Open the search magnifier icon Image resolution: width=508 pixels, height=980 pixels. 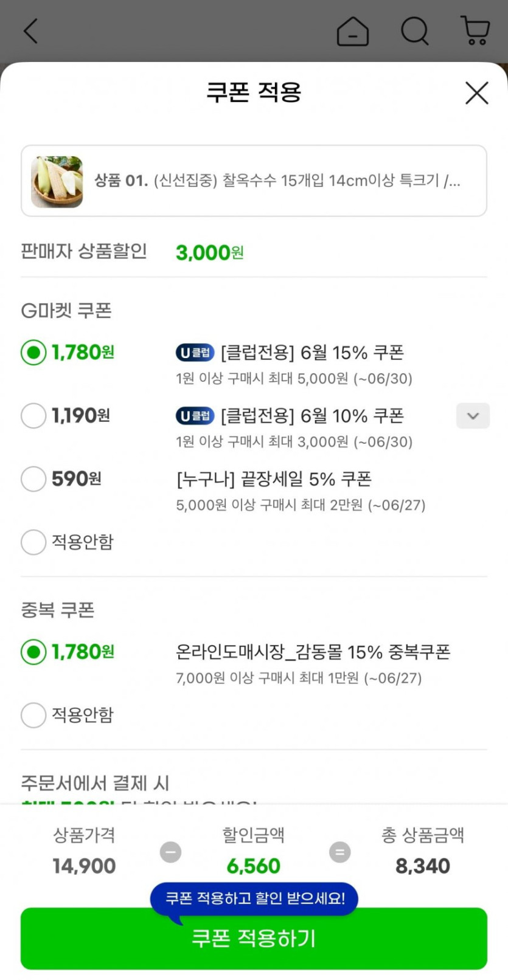coord(415,30)
